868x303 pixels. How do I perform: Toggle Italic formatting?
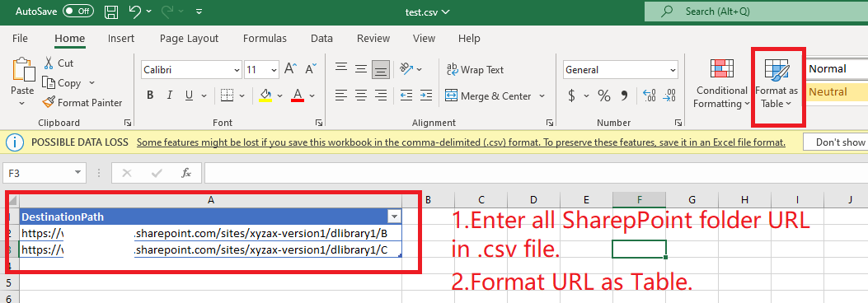point(169,96)
